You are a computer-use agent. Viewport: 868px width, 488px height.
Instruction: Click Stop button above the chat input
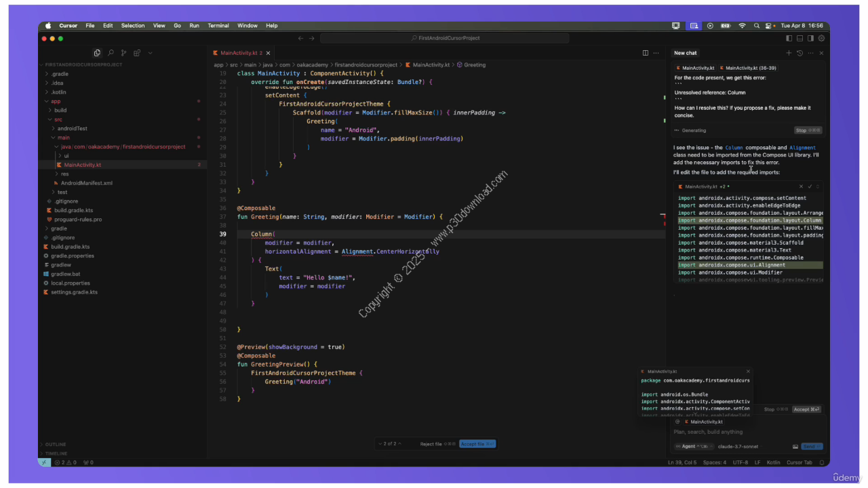coord(776,409)
